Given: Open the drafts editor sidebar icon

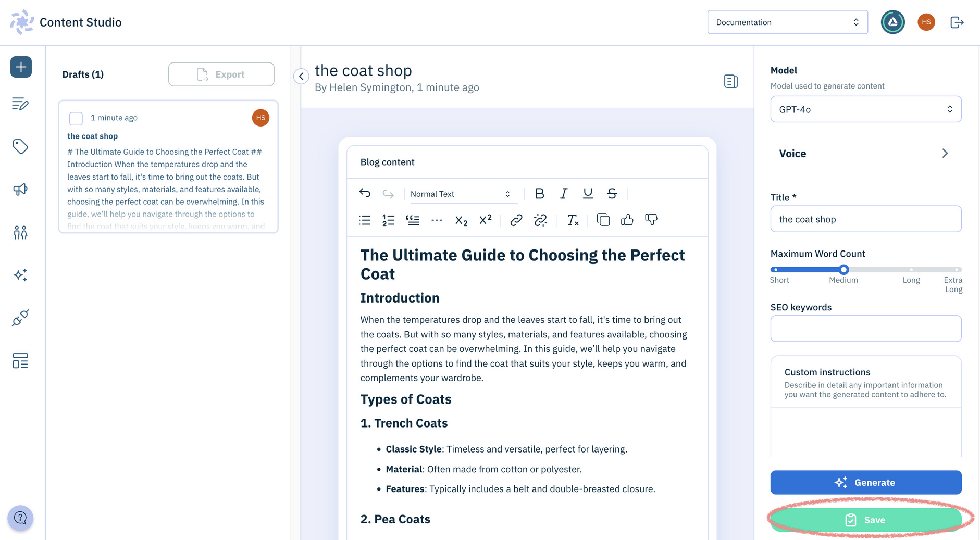Looking at the screenshot, I should point(20,104).
